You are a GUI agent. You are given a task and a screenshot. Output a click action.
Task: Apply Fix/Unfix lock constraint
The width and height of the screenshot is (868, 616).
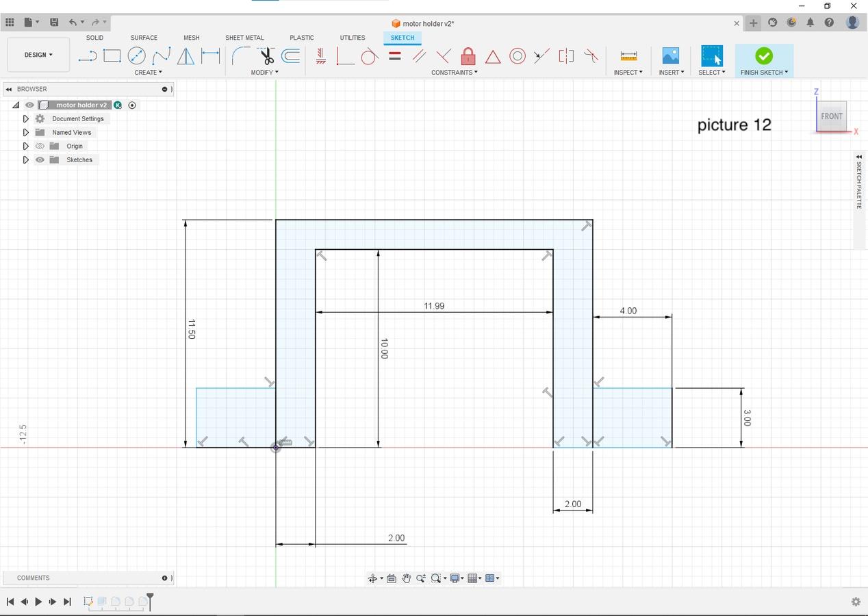(x=468, y=56)
